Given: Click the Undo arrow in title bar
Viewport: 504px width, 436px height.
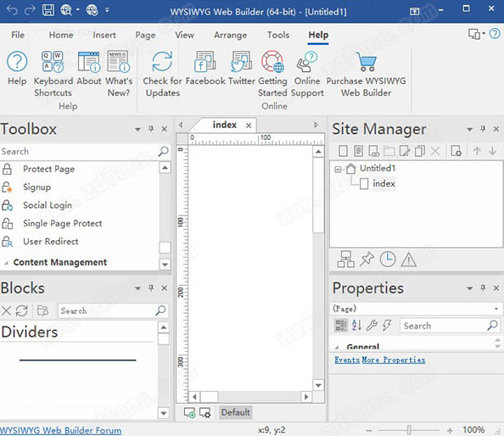Looking at the screenshot, I should [x=12, y=10].
